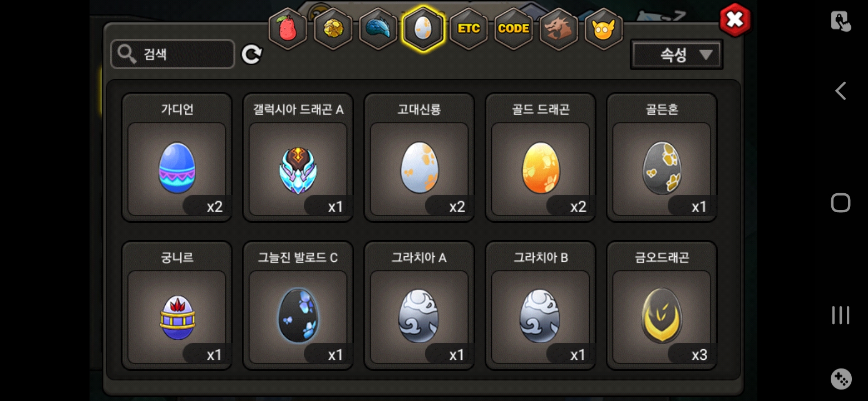This screenshot has height=401, width=868.
Task: Open the brown dragon silhouette tab
Action: [559, 29]
